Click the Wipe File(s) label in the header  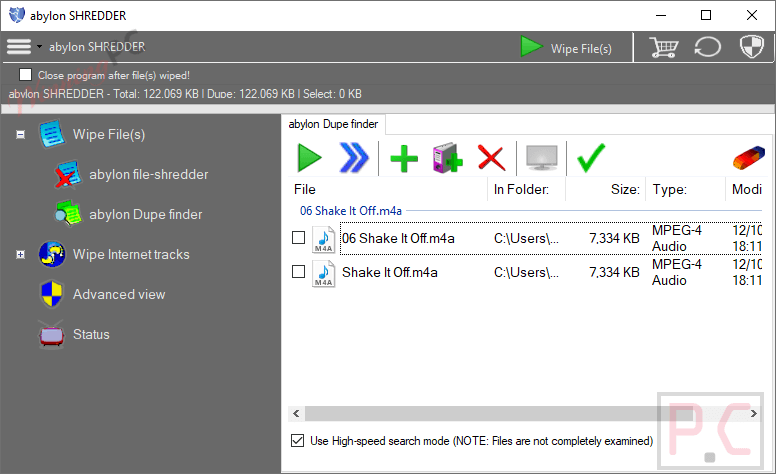[581, 48]
